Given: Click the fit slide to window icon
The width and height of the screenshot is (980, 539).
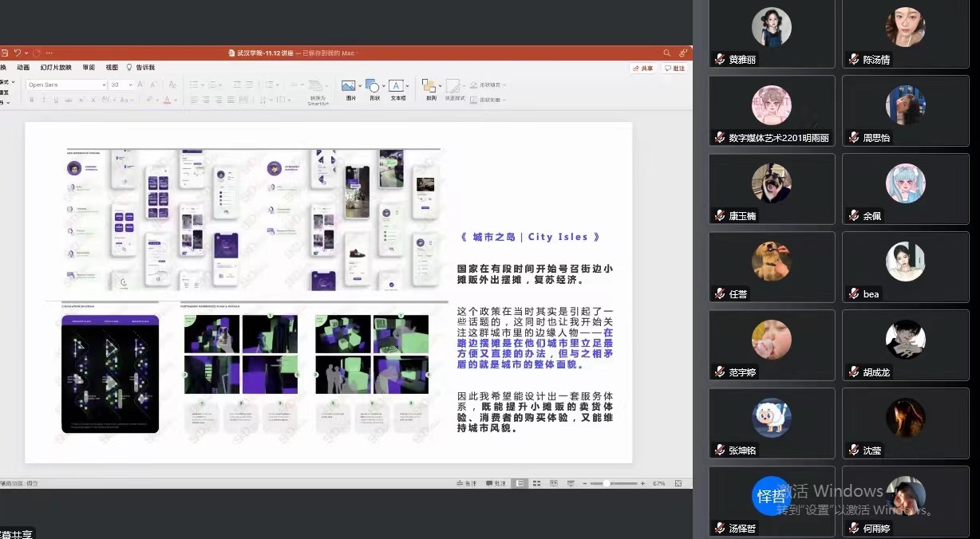Looking at the screenshot, I should click(x=678, y=483).
